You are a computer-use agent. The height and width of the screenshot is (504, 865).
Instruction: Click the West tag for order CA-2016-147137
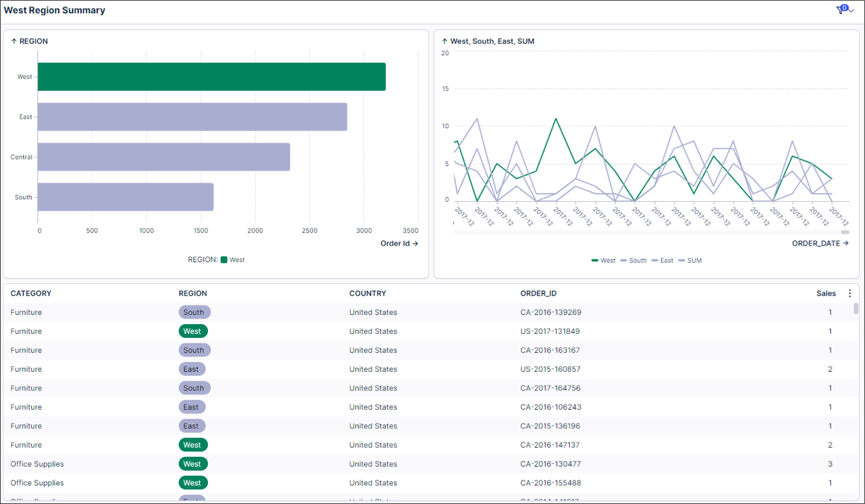coord(193,445)
